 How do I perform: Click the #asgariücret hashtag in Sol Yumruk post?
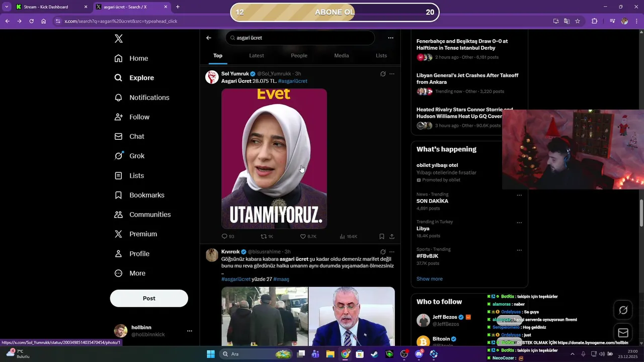coord(292,81)
